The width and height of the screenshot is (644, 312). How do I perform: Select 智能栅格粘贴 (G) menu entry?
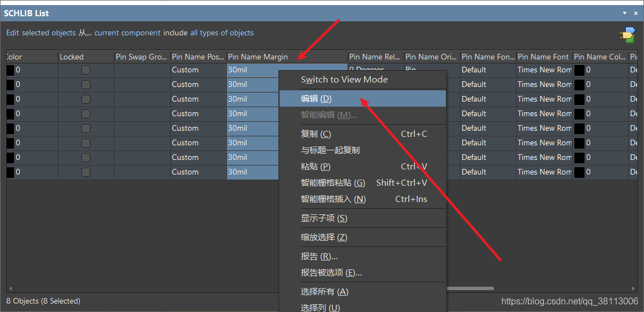click(x=333, y=183)
